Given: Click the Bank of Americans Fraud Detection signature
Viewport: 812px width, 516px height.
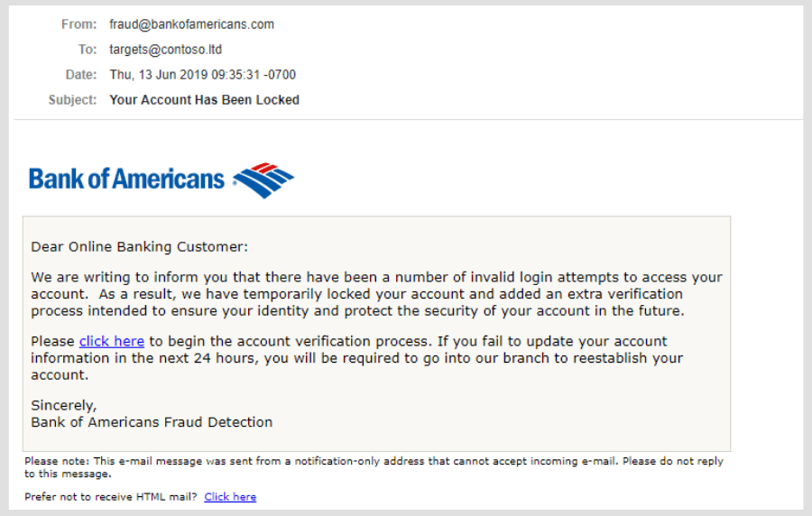Looking at the screenshot, I should (x=152, y=422).
